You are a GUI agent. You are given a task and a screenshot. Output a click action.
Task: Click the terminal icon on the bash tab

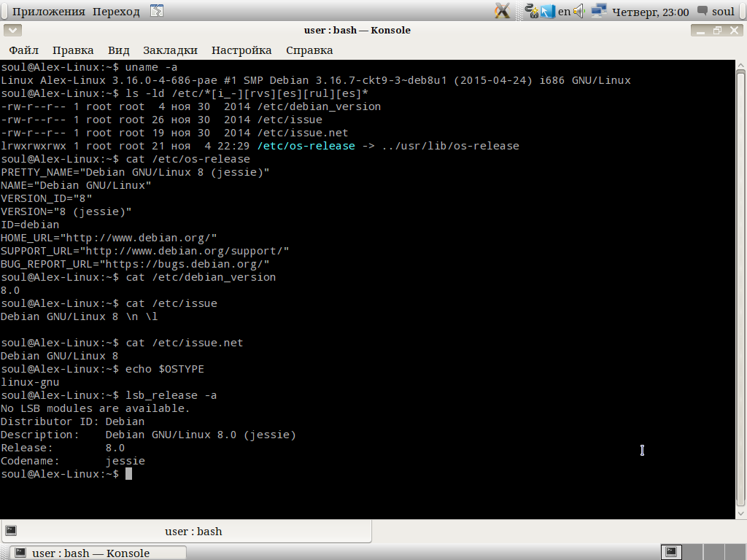point(11,531)
